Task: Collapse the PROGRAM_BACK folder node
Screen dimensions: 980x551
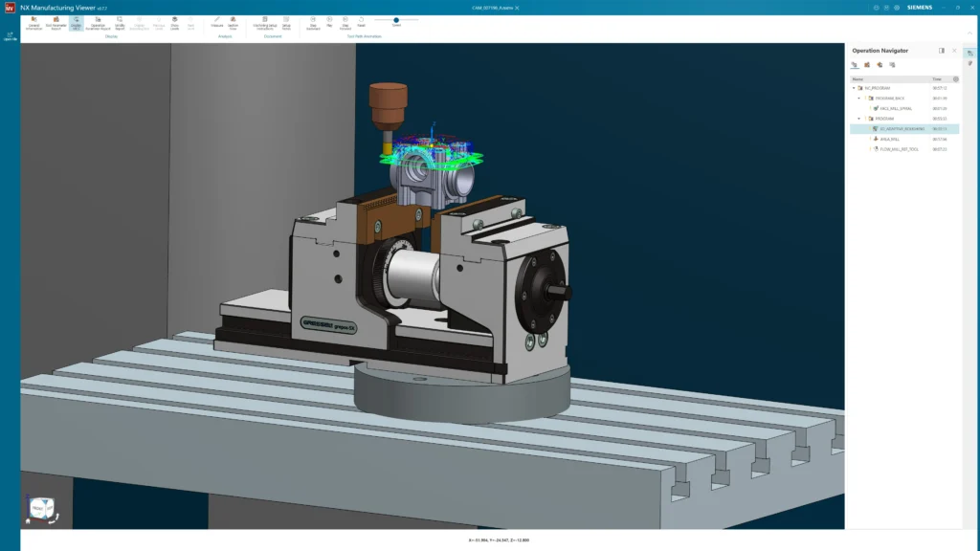Action: 859,98
